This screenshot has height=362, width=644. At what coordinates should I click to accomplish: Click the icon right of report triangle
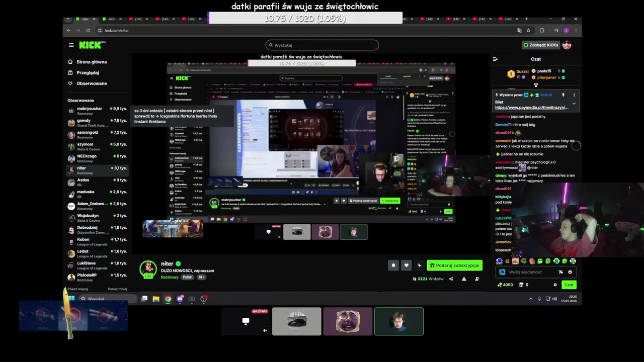tap(477, 279)
